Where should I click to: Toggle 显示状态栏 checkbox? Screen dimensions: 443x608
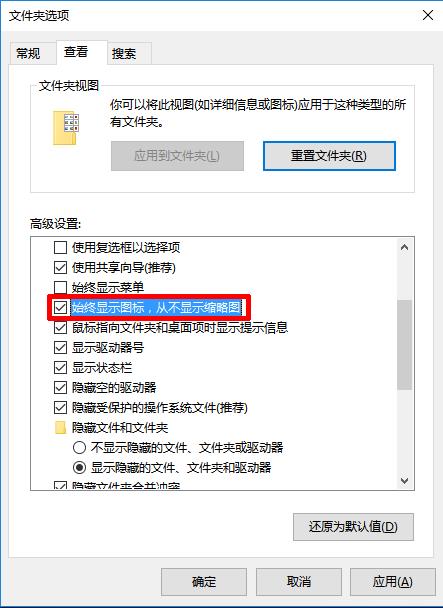60,368
